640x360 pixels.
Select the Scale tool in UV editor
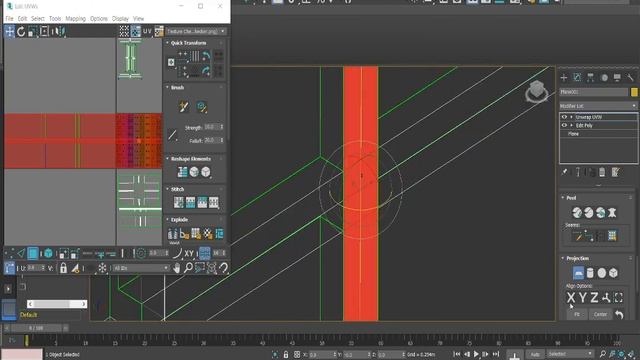pyautogui.click(x=33, y=31)
